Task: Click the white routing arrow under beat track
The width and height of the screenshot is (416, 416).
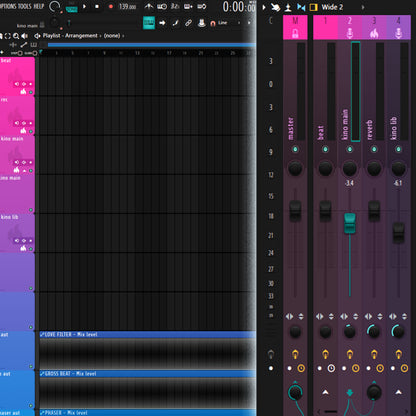Action: click(325, 392)
